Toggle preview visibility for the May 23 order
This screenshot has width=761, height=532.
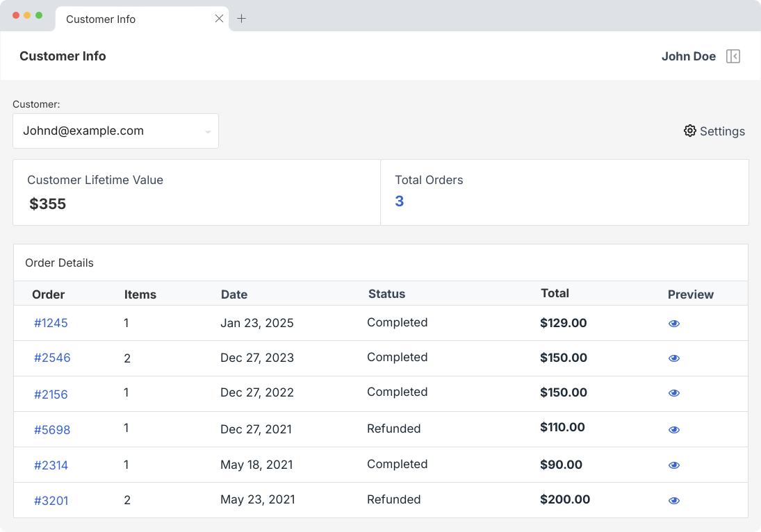click(674, 500)
